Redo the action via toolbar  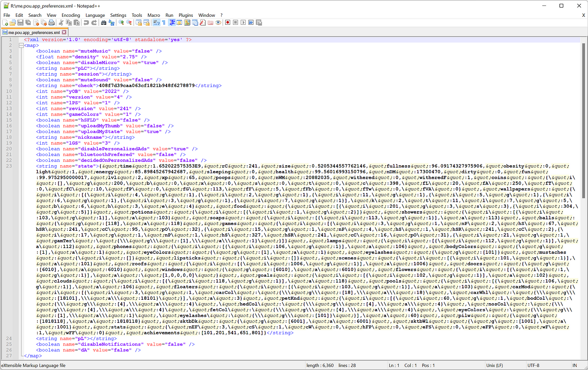point(94,23)
